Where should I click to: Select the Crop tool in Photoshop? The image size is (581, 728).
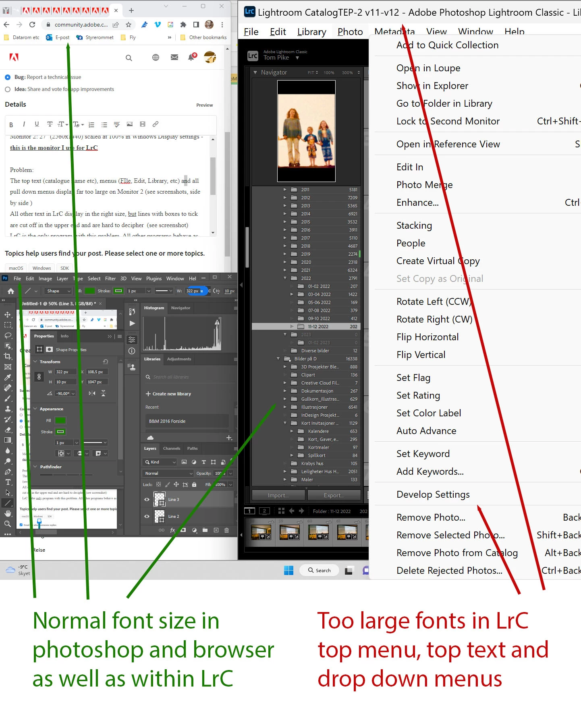8,356
